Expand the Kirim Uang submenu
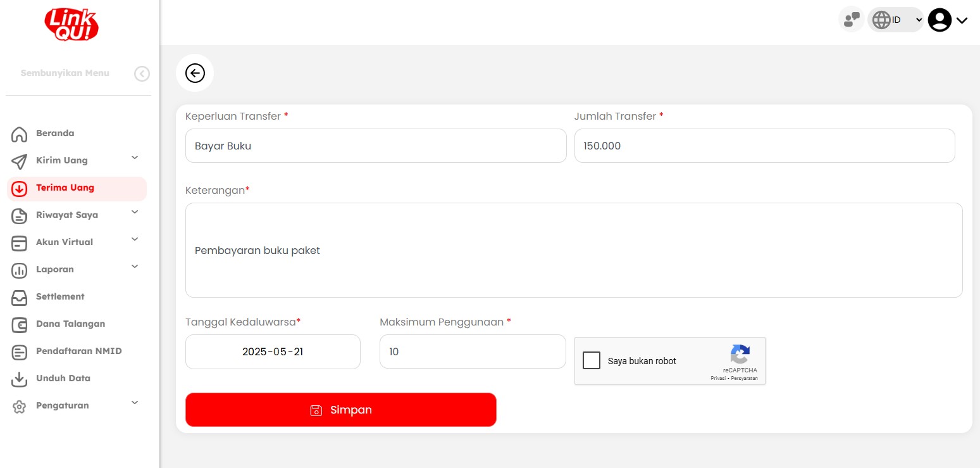 click(x=134, y=158)
